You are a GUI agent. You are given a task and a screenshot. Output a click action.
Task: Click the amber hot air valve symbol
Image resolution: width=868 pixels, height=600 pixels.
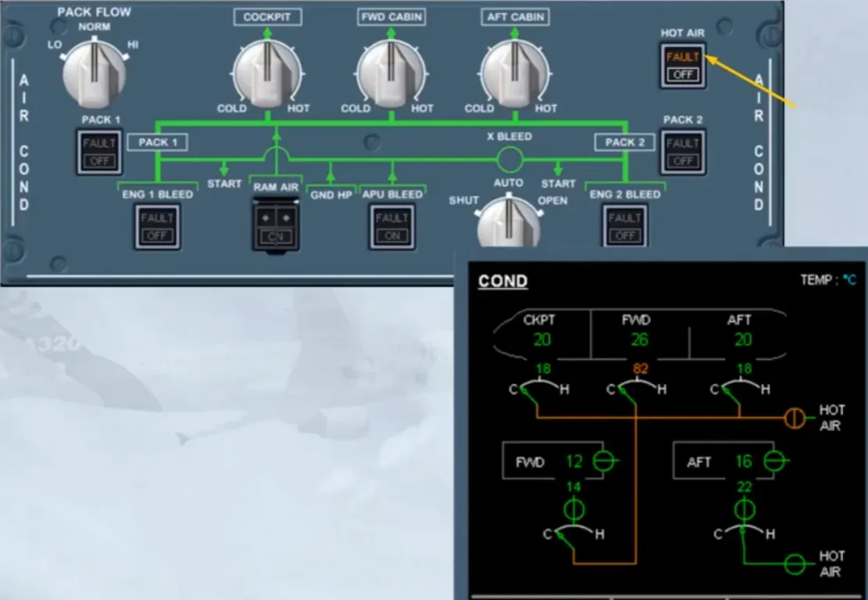[x=794, y=418]
